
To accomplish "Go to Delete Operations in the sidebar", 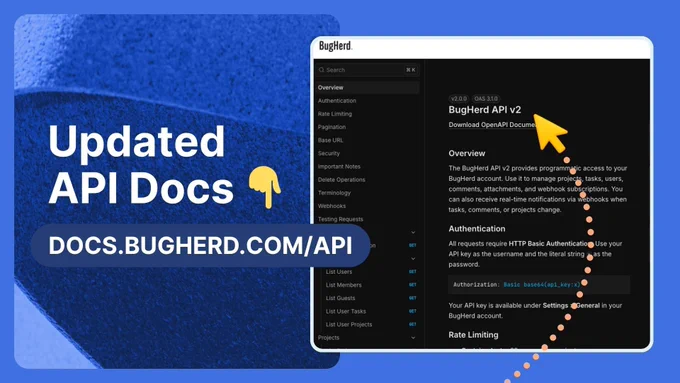I will point(341,180).
